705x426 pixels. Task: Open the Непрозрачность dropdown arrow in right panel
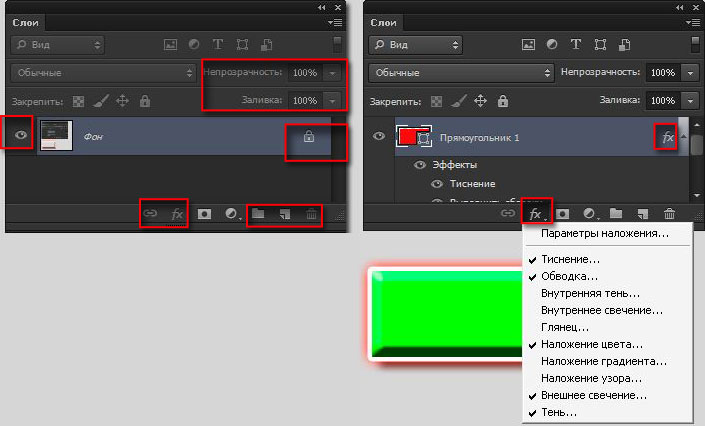[689, 73]
